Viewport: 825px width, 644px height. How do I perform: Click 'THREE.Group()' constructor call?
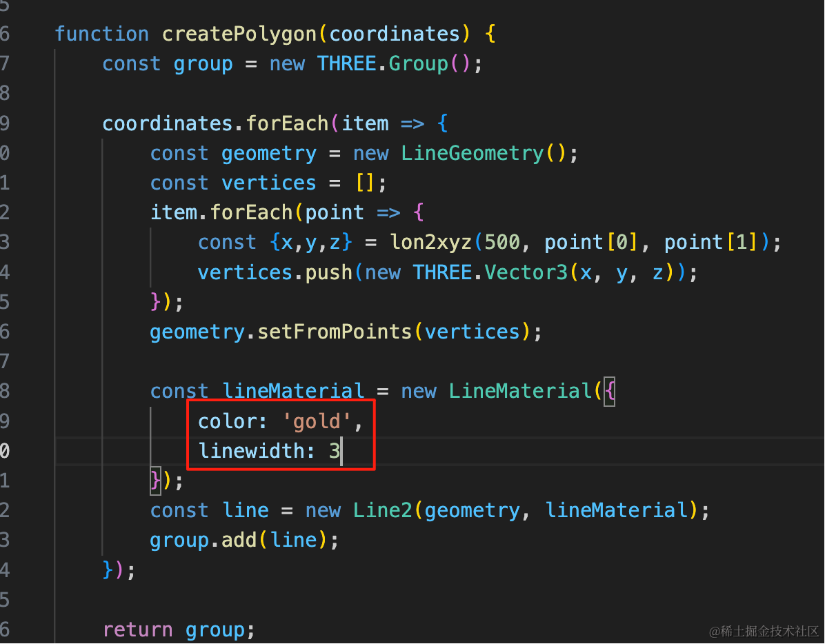pos(394,64)
